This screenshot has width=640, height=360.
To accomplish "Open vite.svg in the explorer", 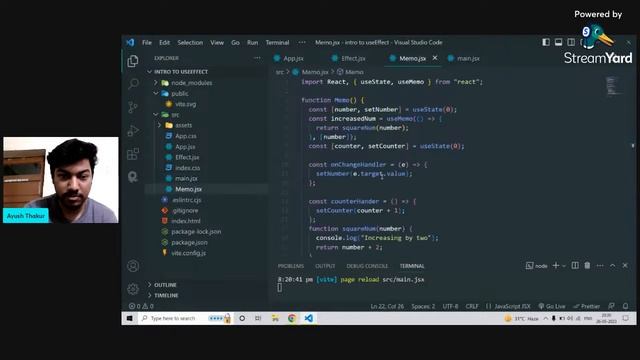I will click(x=186, y=104).
